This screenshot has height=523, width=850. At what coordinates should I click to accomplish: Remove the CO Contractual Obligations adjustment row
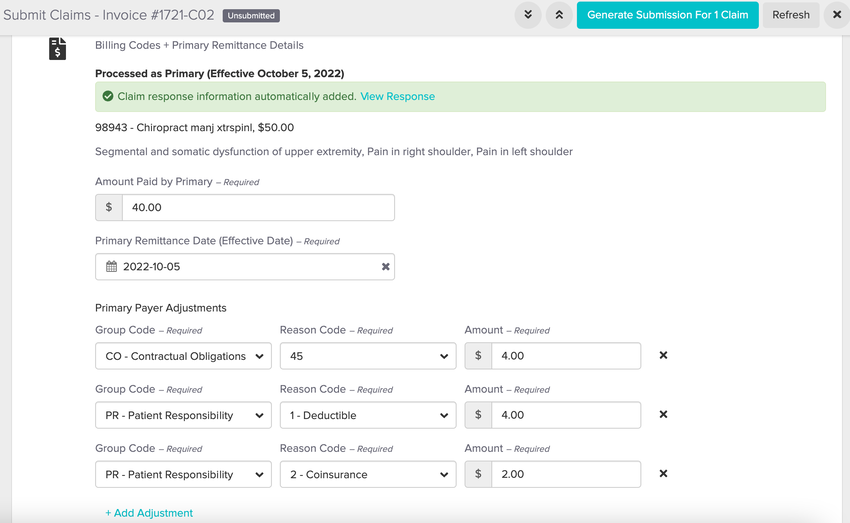(x=663, y=356)
